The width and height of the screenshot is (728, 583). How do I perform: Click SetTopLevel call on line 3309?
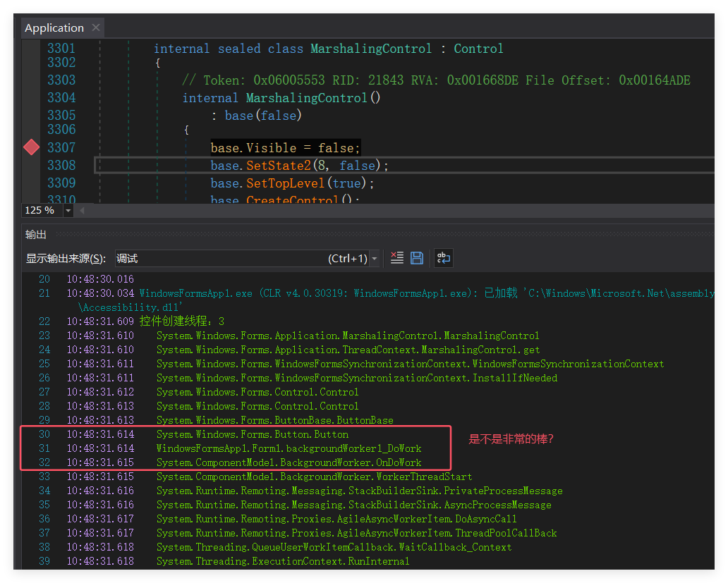(286, 183)
